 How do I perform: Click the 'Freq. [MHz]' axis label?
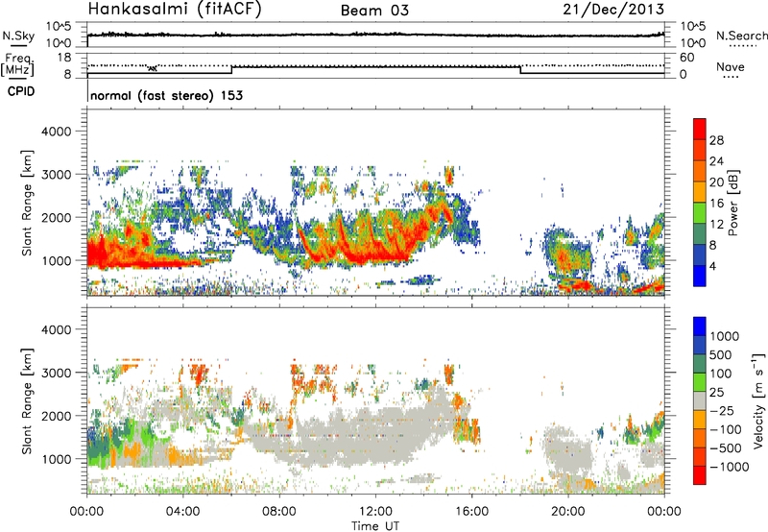(18, 64)
